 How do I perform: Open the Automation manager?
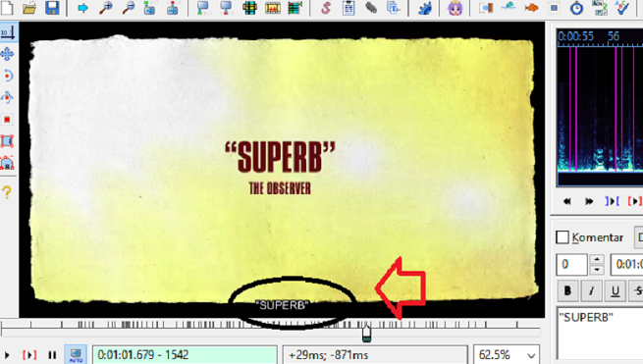[x=424, y=8]
